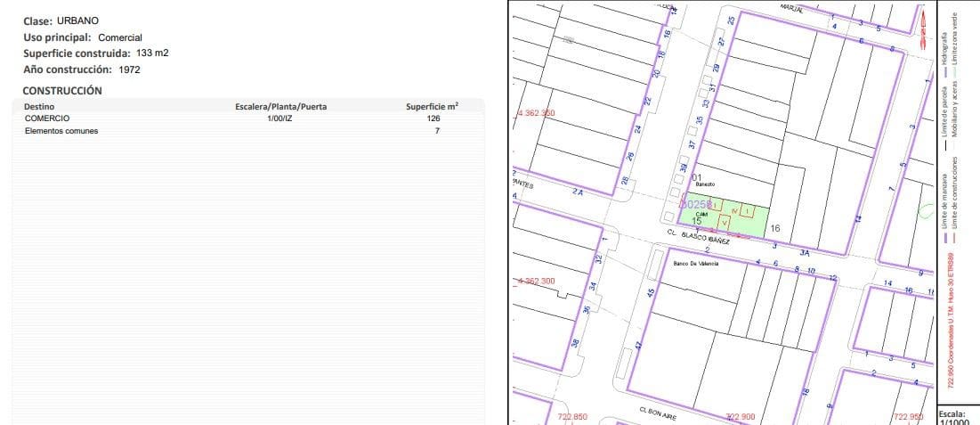Click the red building outline marked V
Viewport: 980px width, 425px height.
coord(725,222)
